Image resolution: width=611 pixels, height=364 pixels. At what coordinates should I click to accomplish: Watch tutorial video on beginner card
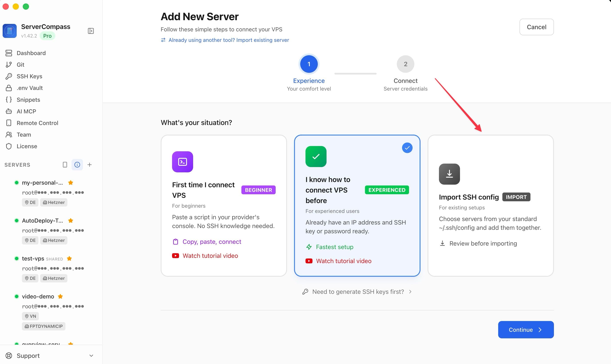(x=205, y=256)
